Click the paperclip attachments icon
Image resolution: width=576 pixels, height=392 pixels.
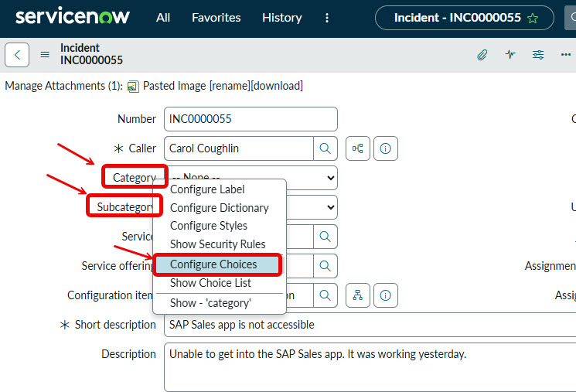482,55
